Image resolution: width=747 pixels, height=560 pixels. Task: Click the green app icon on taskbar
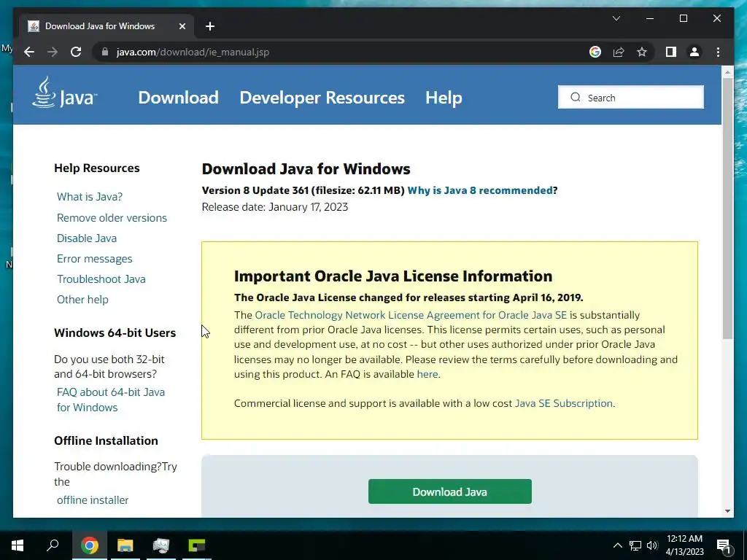coord(196,545)
